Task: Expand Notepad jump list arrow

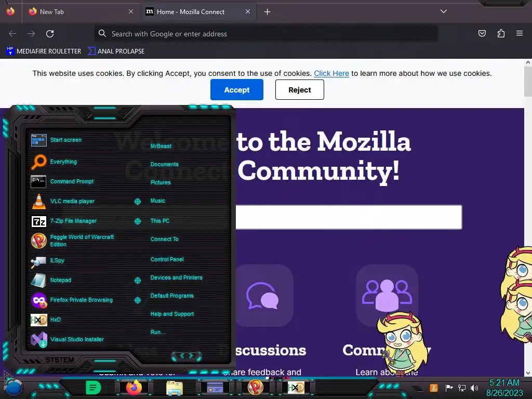Action: click(137, 280)
